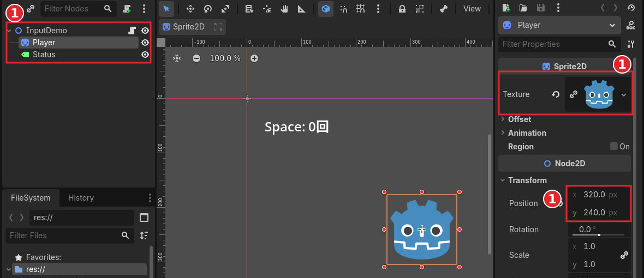
Task: Open script attached to InputDemo
Action: coord(132,31)
